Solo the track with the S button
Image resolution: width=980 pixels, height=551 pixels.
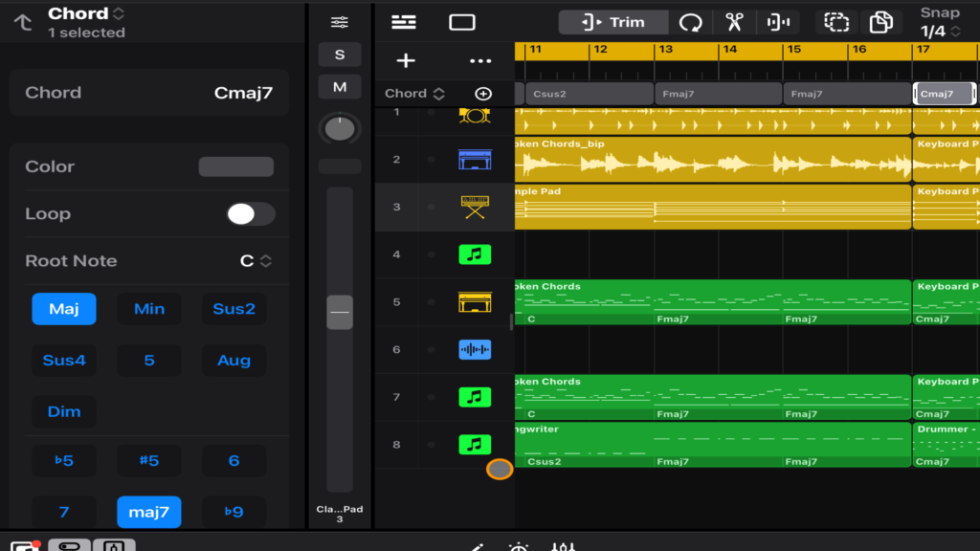[340, 55]
